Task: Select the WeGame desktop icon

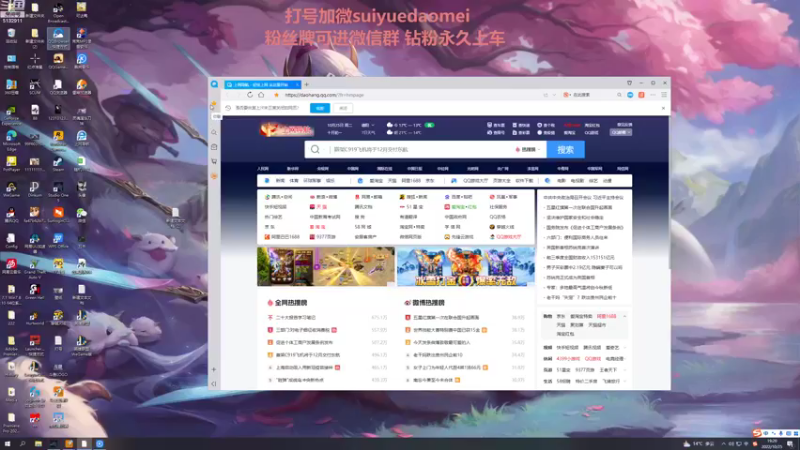Action: [11, 190]
